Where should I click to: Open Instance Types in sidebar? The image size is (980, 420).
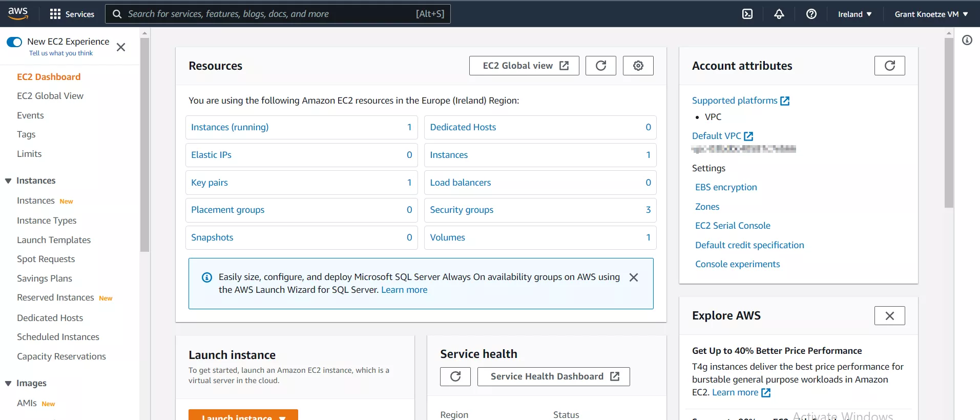47,221
